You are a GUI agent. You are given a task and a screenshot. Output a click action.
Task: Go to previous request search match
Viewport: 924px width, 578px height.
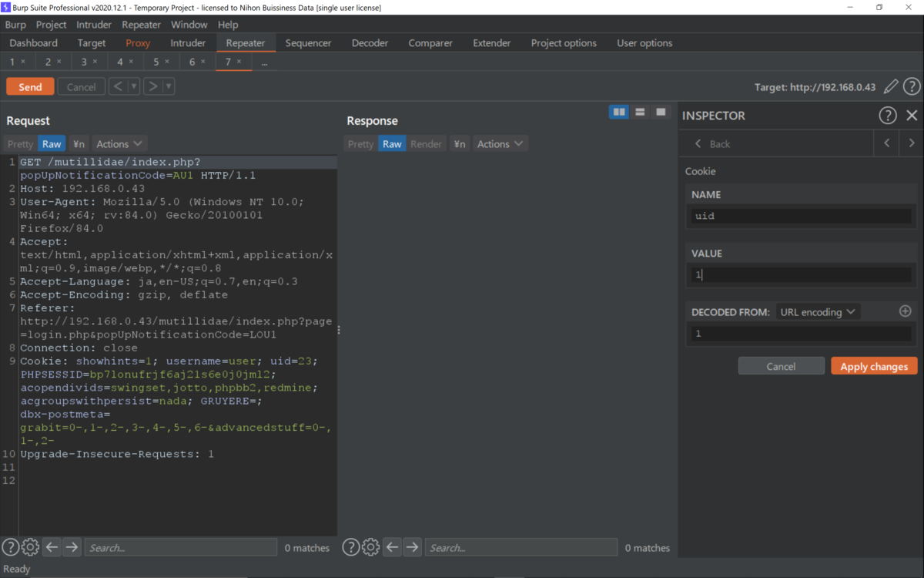coord(52,547)
